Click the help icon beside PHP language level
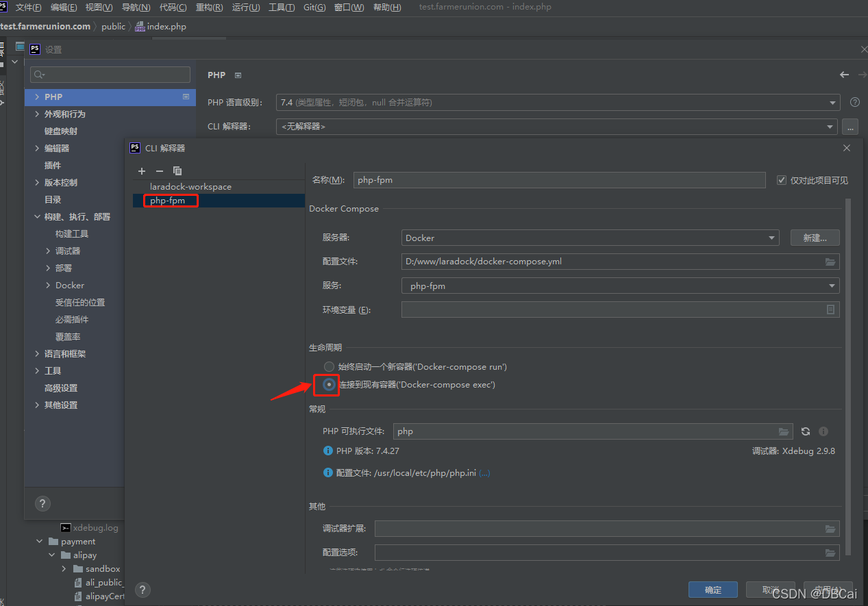Viewport: 868px width, 606px height. click(854, 102)
